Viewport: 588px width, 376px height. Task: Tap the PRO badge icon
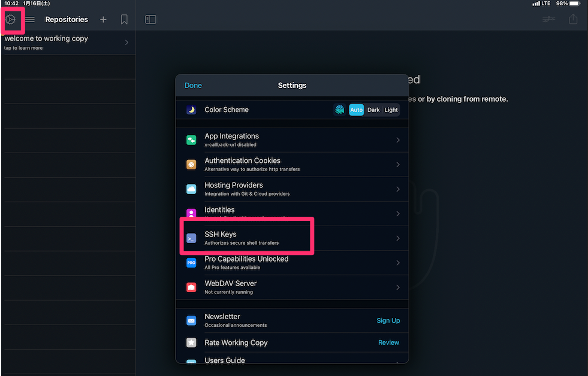point(191,263)
